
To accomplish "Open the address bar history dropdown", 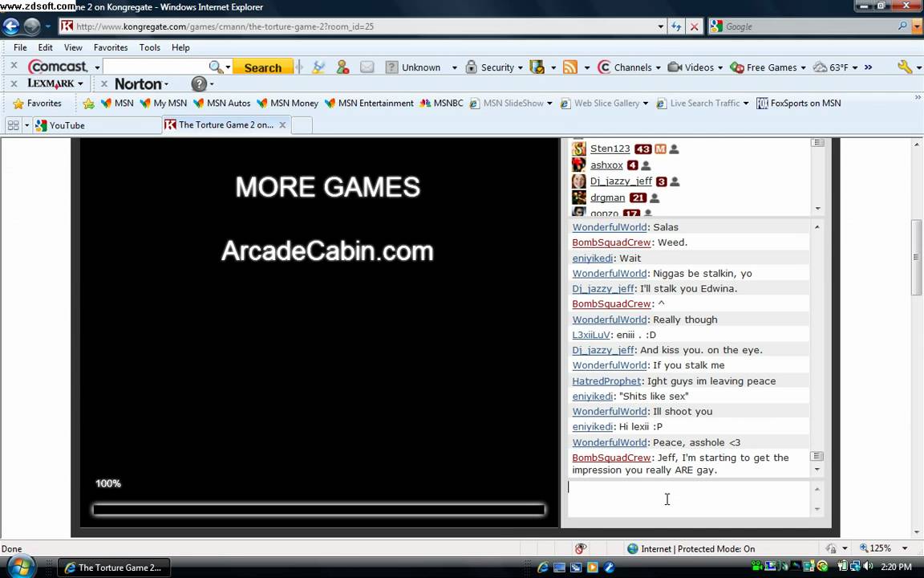I will click(661, 26).
